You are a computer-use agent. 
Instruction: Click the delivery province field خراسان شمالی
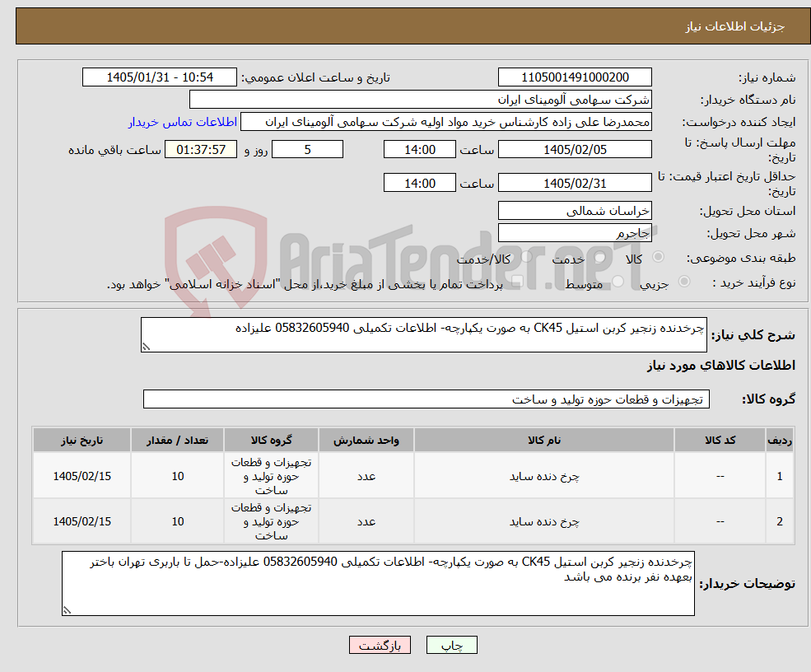[x=575, y=211]
